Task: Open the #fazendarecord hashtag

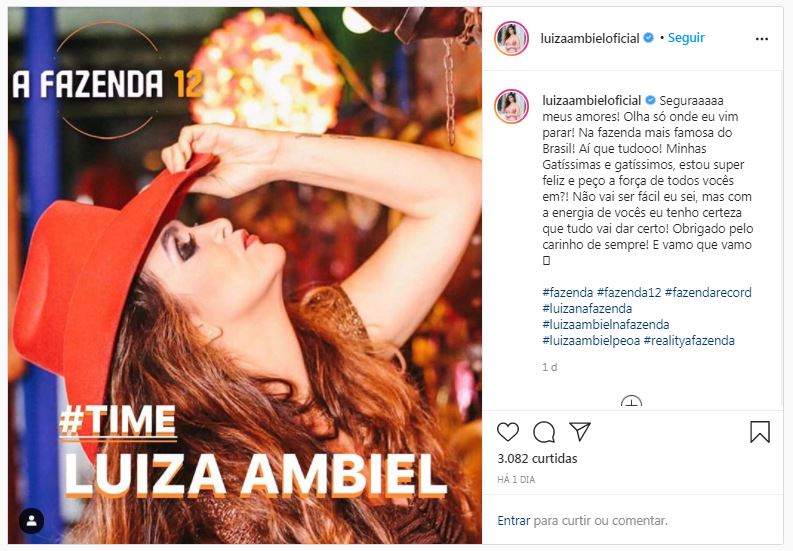Action: (x=708, y=292)
